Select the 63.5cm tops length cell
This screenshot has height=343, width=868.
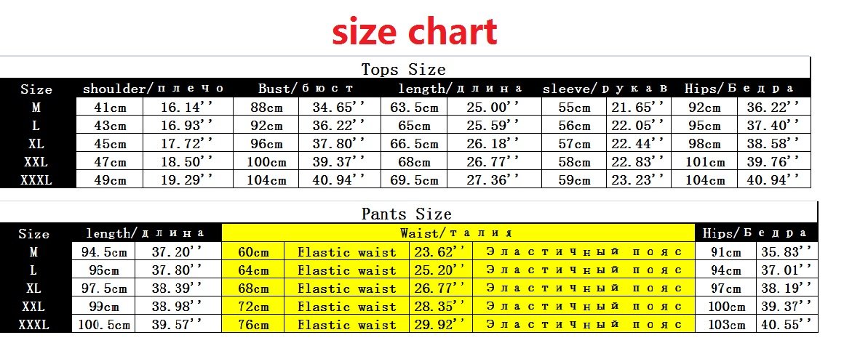coord(414,108)
